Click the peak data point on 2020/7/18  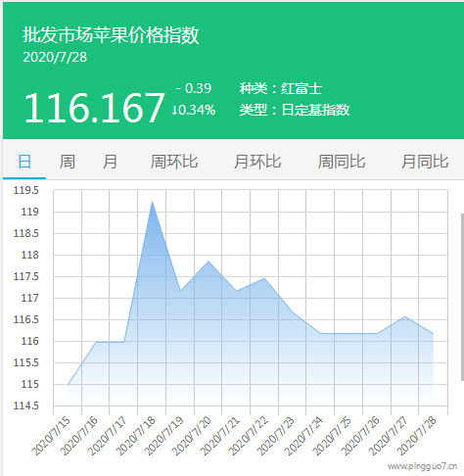(152, 202)
